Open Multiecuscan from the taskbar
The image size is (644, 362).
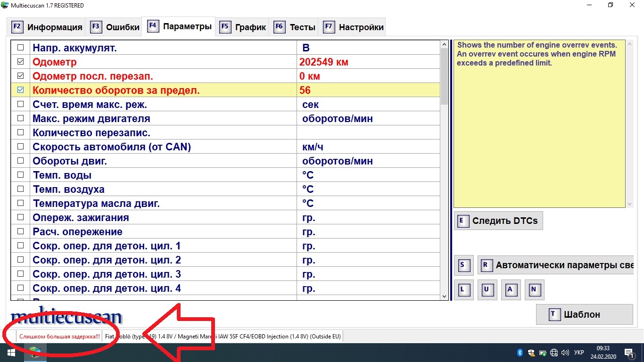35,352
